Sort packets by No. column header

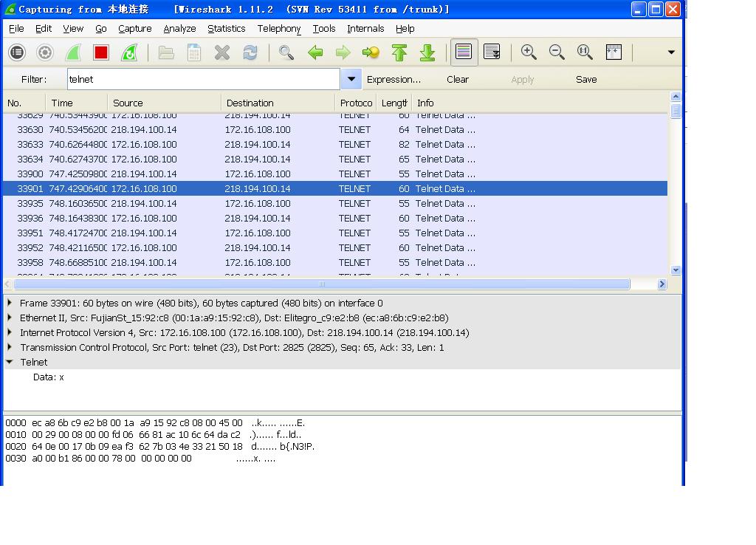(24, 103)
